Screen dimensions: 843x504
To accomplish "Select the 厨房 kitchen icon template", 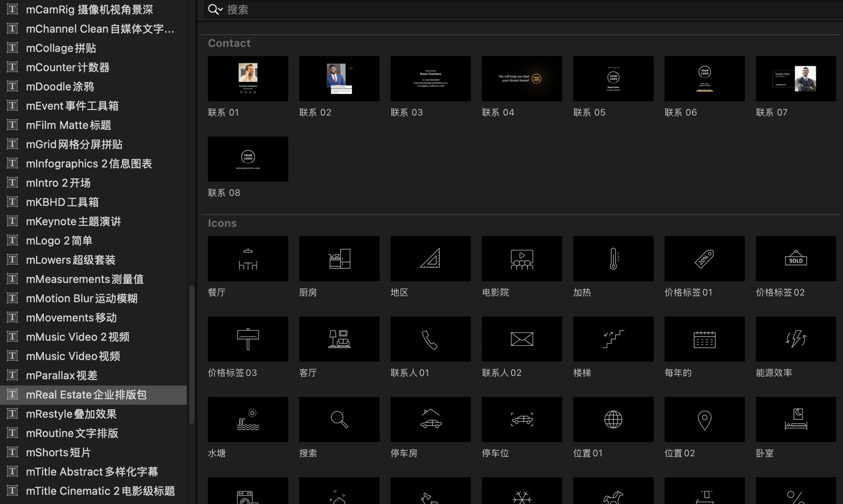I will tap(339, 259).
